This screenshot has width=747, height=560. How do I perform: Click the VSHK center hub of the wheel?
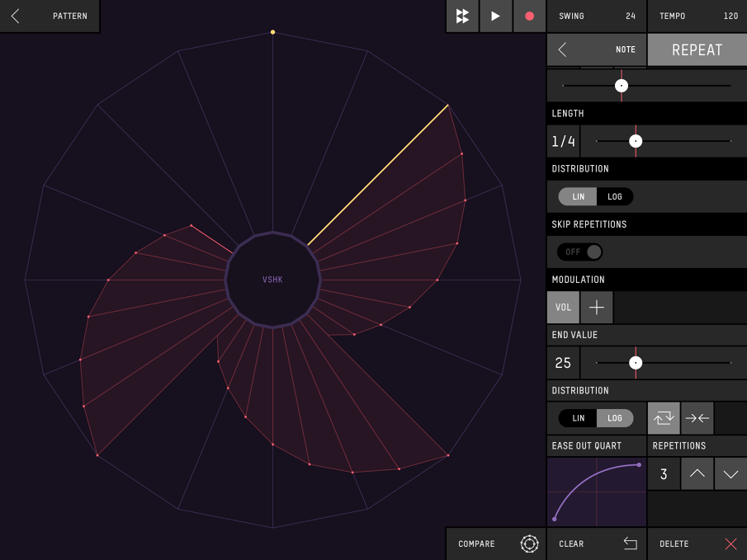pos(272,280)
